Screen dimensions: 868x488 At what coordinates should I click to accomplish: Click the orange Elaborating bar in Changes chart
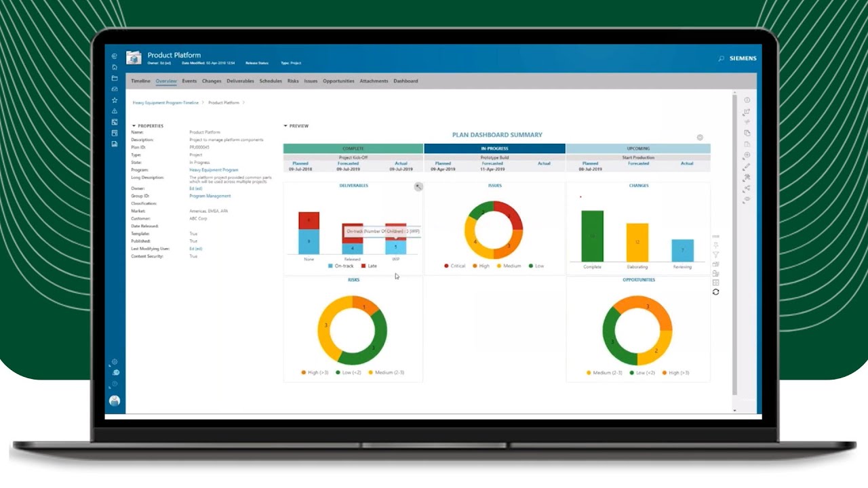point(637,243)
